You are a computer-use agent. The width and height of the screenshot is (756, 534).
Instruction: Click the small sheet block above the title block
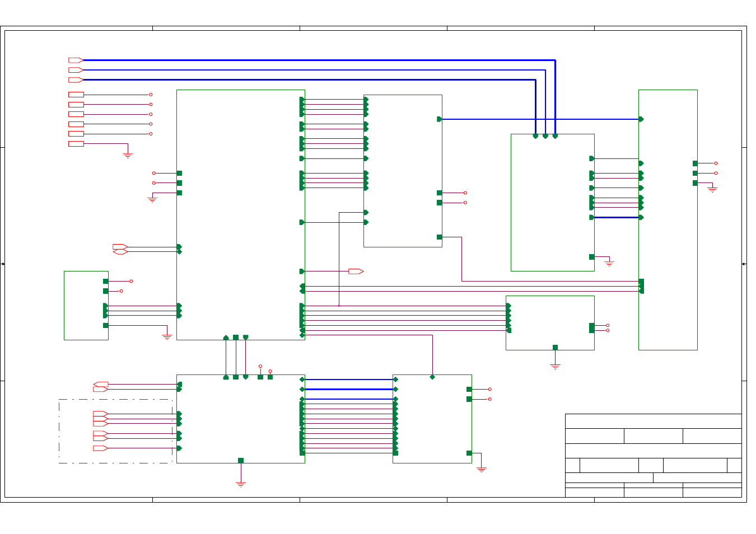(x=550, y=323)
